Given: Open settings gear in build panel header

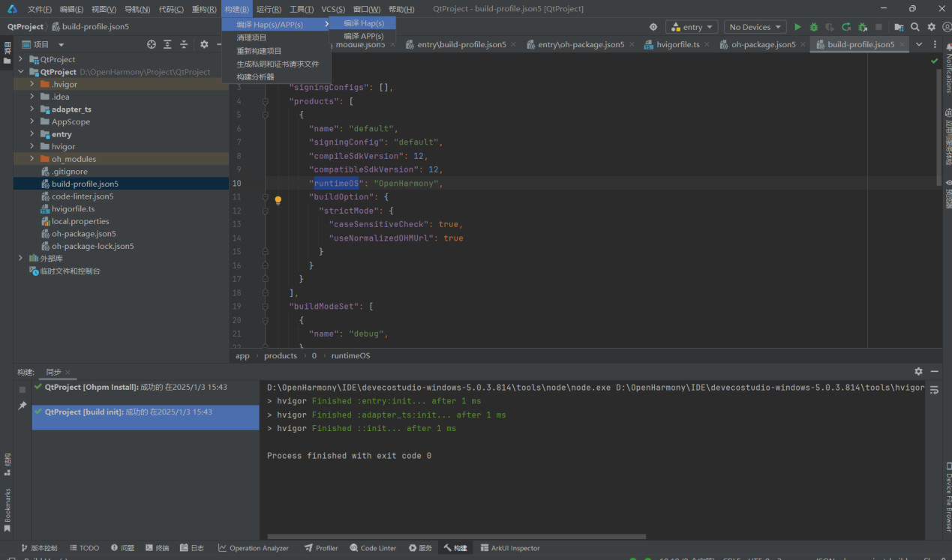Looking at the screenshot, I should (x=918, y=372).
